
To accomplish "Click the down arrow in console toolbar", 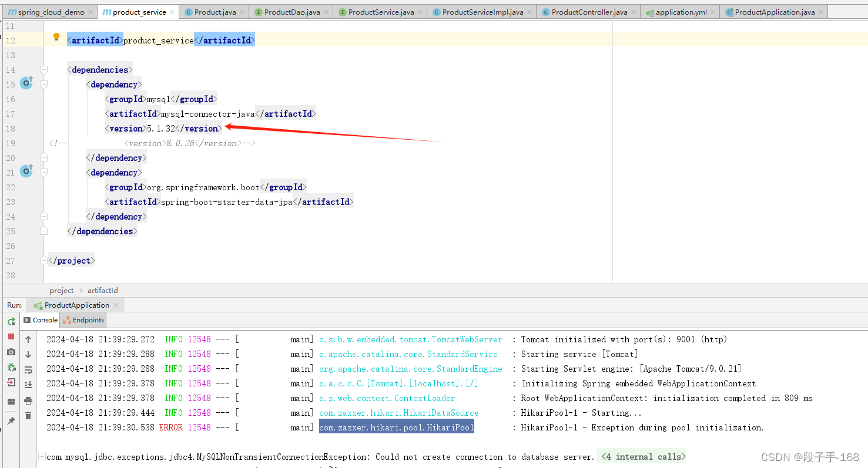I will [x=28, y=355].
